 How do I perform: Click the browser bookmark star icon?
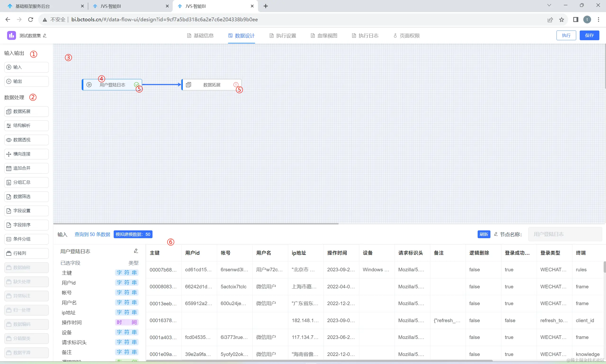(x=561, y=20)
